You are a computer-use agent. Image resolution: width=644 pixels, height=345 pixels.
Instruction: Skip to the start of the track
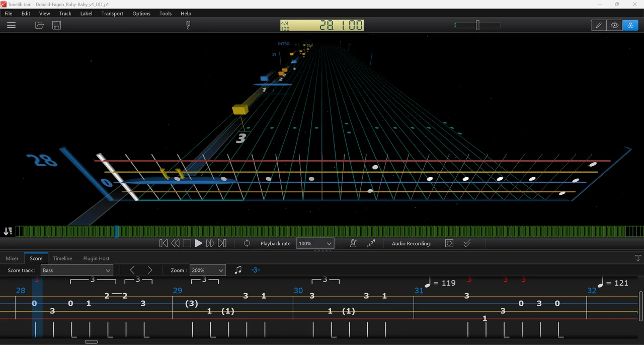click(164, 243)
